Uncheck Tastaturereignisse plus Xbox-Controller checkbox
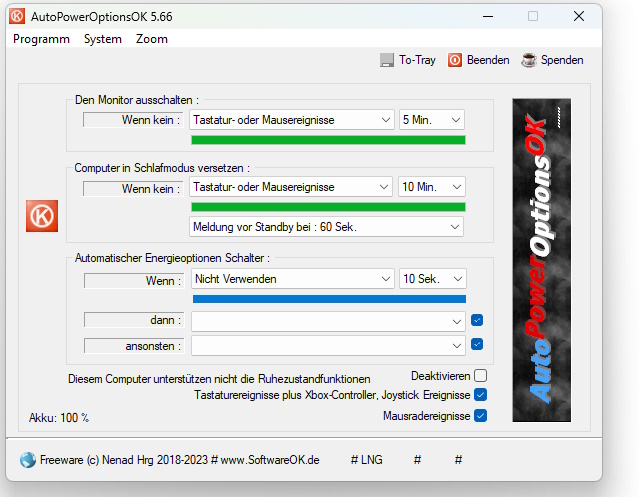 [481, 395]
